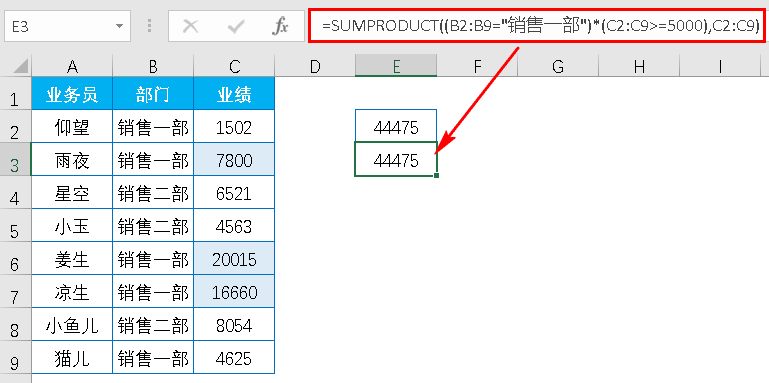Open the Insert Function fx dialog

[x=280, y=26]
